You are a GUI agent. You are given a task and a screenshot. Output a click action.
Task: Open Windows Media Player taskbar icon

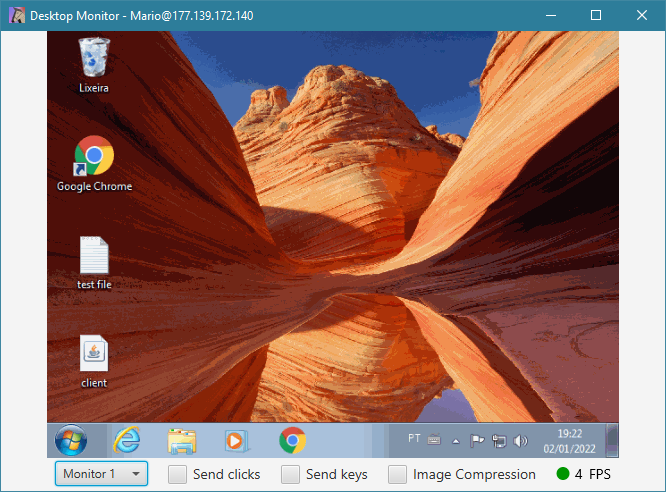(236, 441)
